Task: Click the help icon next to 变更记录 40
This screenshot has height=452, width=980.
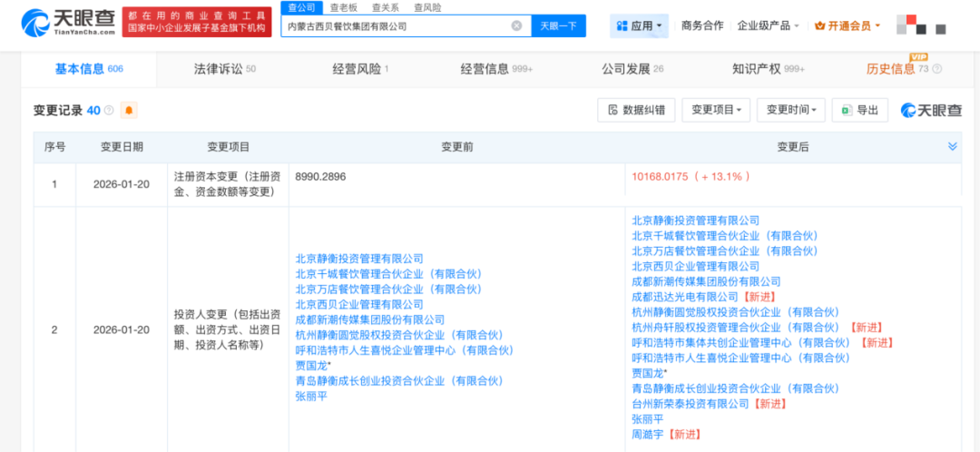Action: click(109, 111)
